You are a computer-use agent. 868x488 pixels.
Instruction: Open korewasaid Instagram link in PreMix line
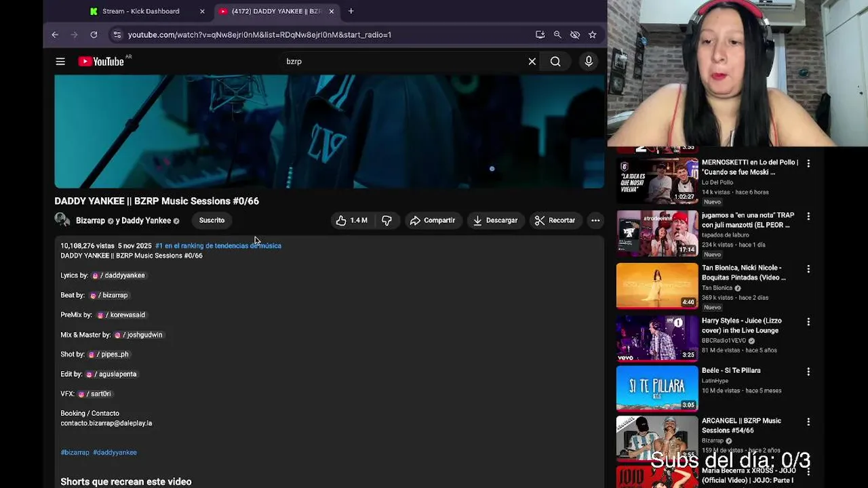pos(121,315)
